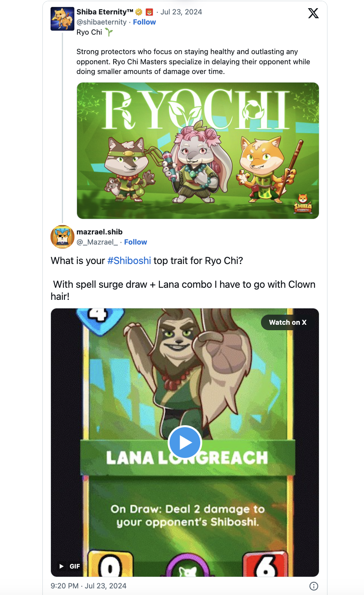Open the Jul 23, 2024 header date
The width and height of the screenshot is (364, 595).
click(x=181, y=12)
